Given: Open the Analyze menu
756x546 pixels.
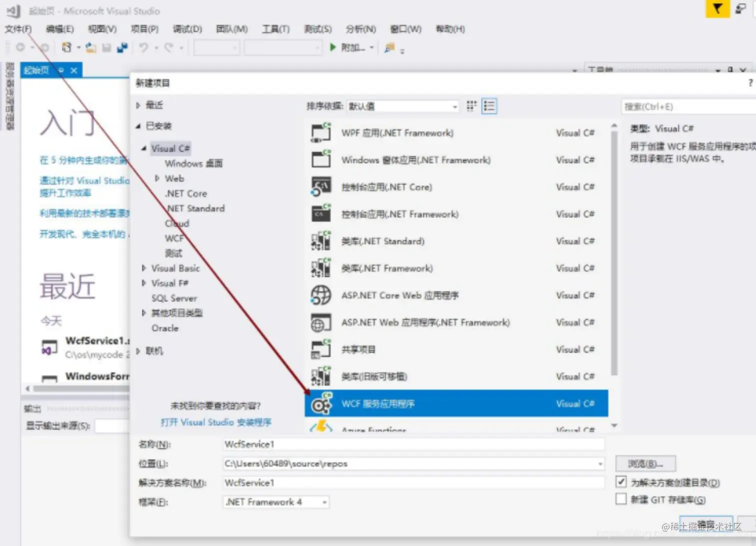Looking at the screenshot, I should tap(361, 29).
